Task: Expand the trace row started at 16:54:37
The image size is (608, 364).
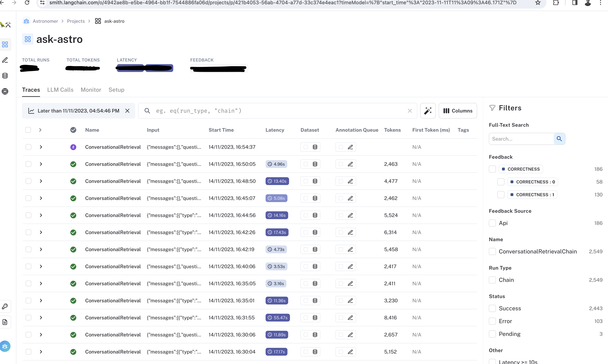Action: 41,147
